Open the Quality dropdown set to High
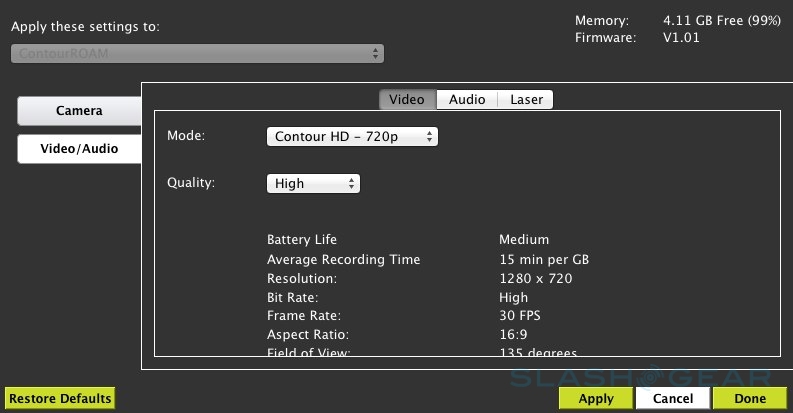Image resolution: width=793 pixels, height=413 pixels. (x=313, y=184)
